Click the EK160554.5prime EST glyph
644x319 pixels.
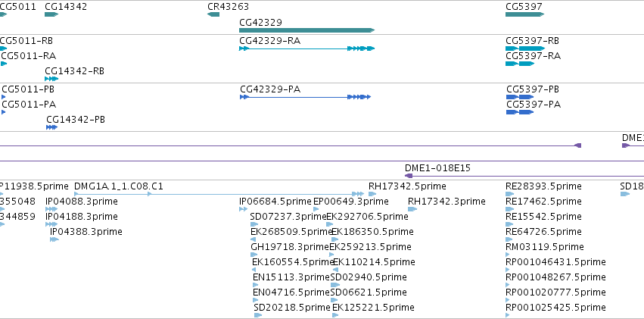(x=254, y=270)
